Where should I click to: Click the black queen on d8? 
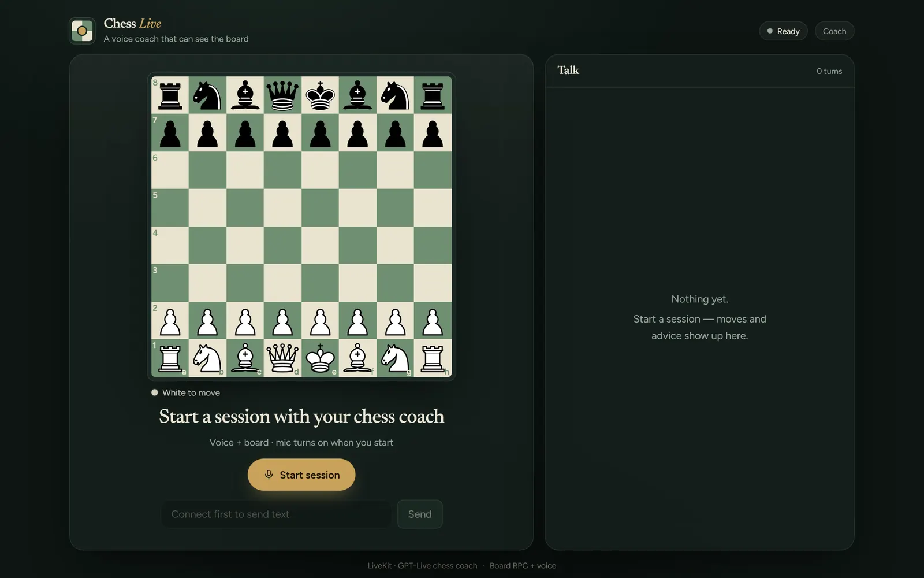tap(282, 95)
